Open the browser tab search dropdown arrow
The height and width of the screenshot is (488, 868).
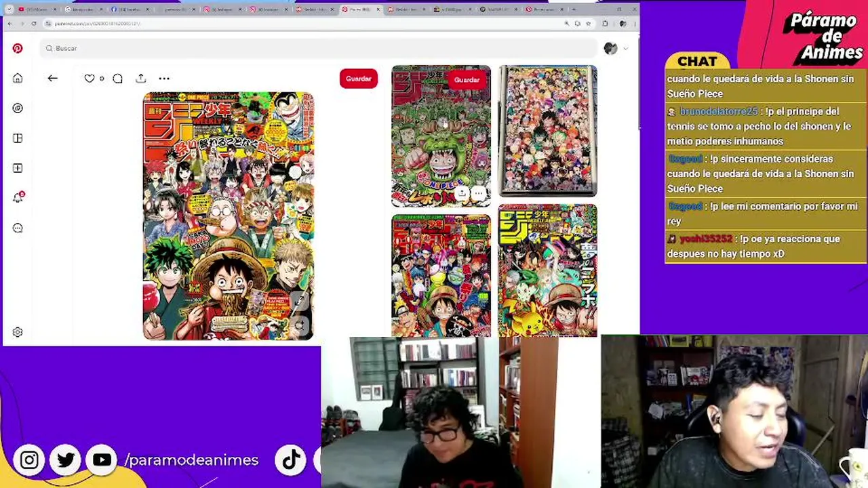[x=9, y=9]
